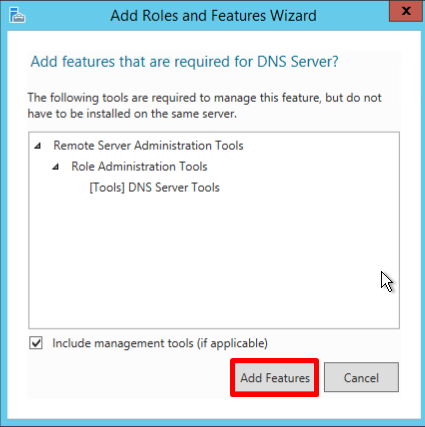
Task: Click the [Tools] prefix of the DNS Server Tools item
Action: point(107,188)
